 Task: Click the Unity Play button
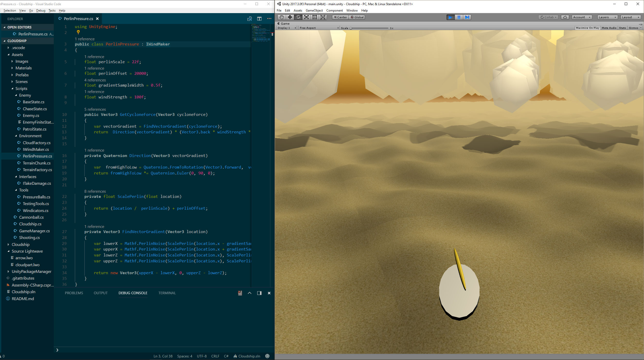(450, 17)
